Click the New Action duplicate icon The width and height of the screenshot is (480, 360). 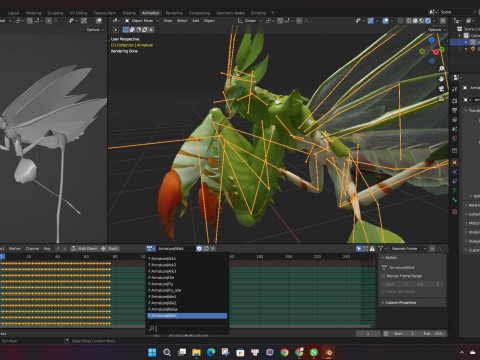[206, 248]
